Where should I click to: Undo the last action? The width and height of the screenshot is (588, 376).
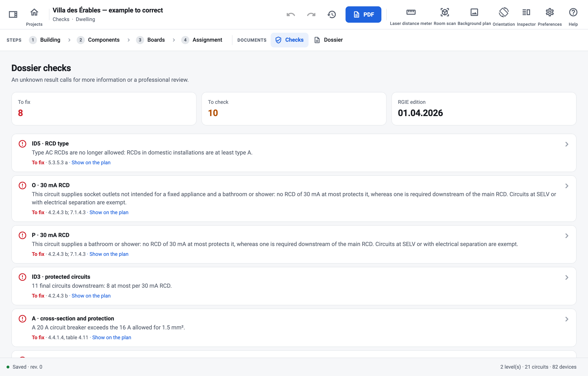(x=291, y=15)
